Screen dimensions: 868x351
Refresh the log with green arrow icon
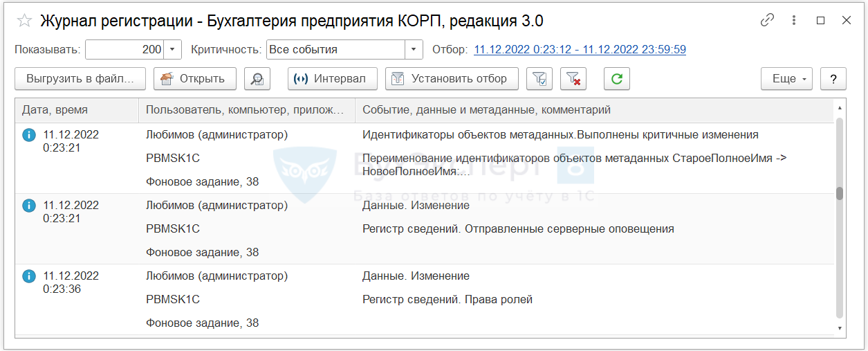pos(617,79)
